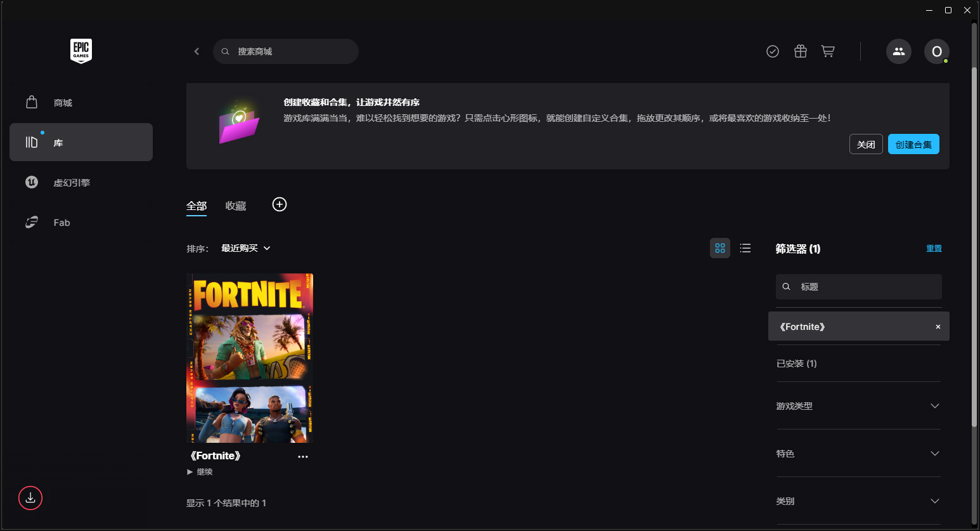Click the Epic Games logo
The width and height of the screenshot is (980, 531).
tap(81, 51)
